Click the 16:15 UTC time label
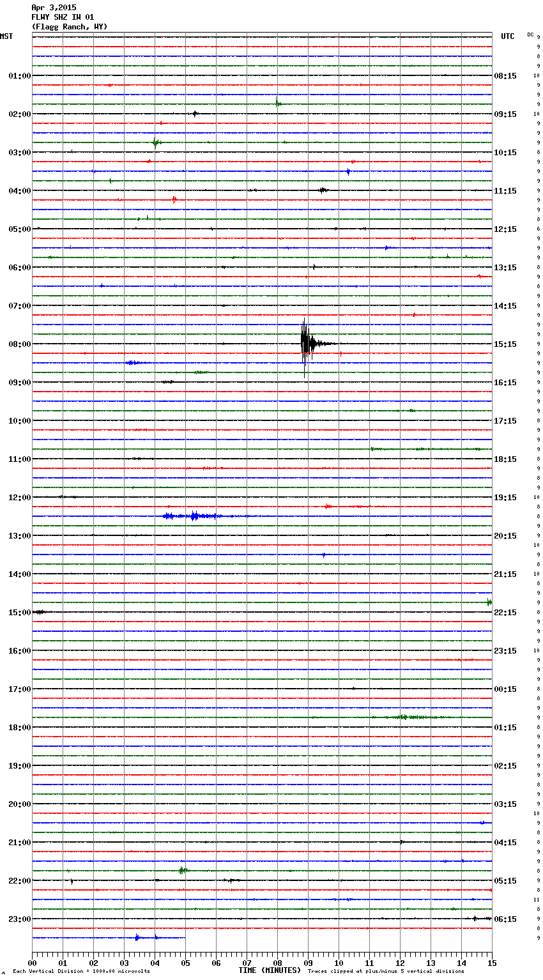 [505, 383]
